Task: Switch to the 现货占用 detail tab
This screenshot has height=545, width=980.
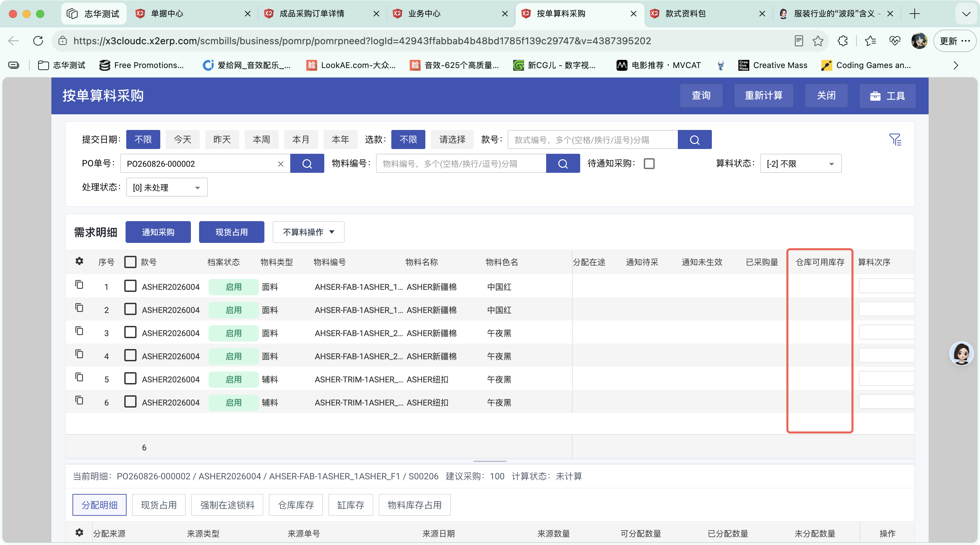Action: (159, 505)
